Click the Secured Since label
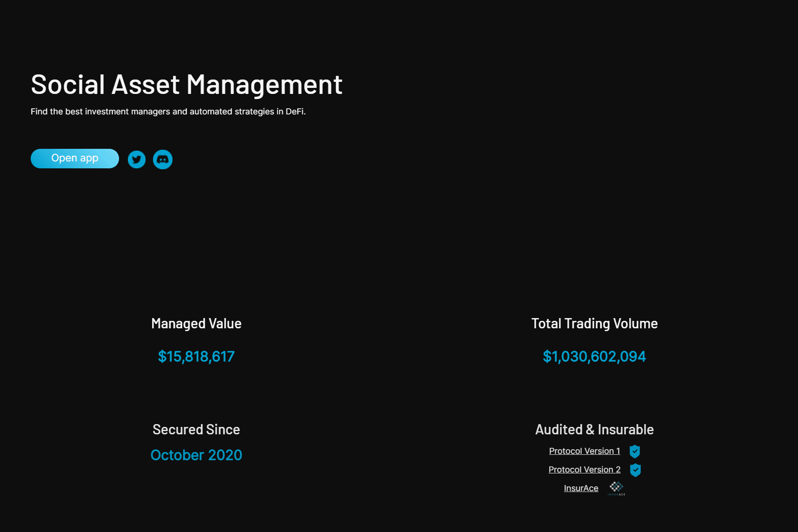This screenshot has width=798, height=532. click(x=196, y=429)
